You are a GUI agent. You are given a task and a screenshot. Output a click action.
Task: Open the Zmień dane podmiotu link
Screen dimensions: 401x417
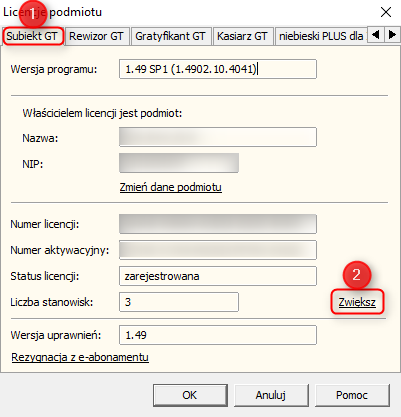pos(170,187)
